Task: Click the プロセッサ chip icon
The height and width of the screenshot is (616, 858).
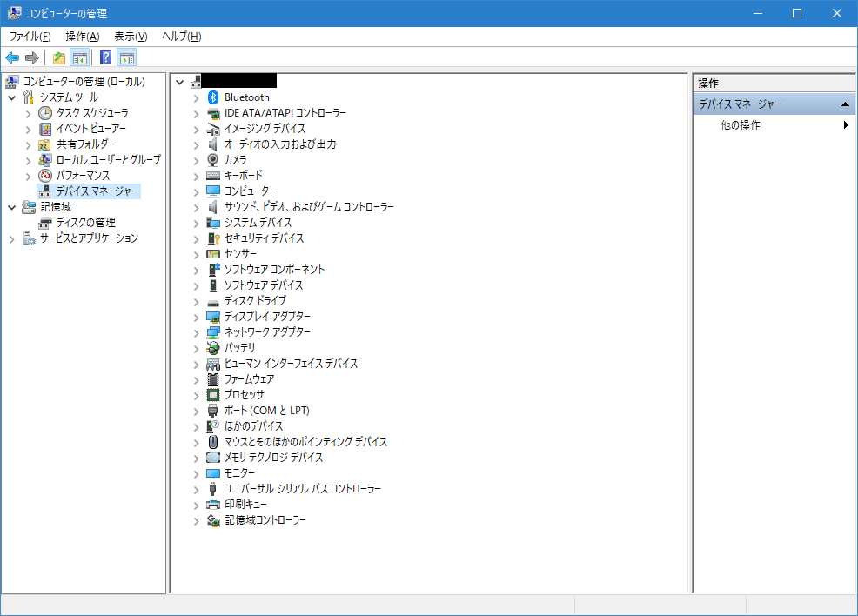Action: coord(213,395)
